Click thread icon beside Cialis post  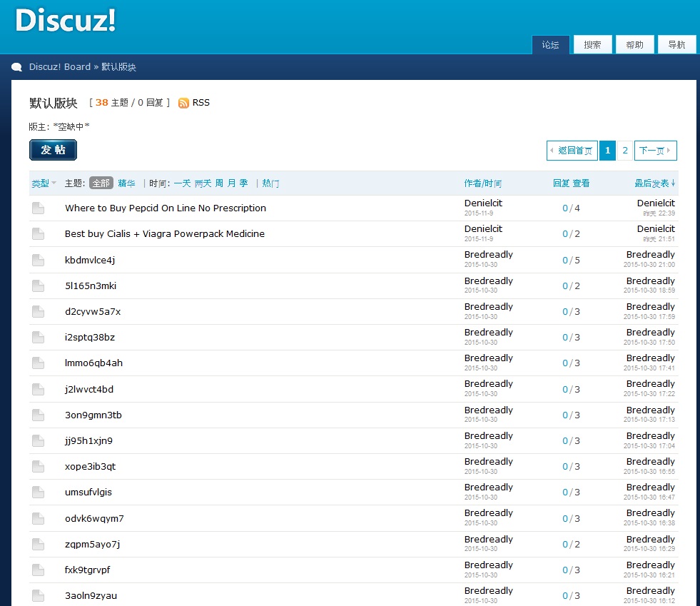(x=38, y=234)
